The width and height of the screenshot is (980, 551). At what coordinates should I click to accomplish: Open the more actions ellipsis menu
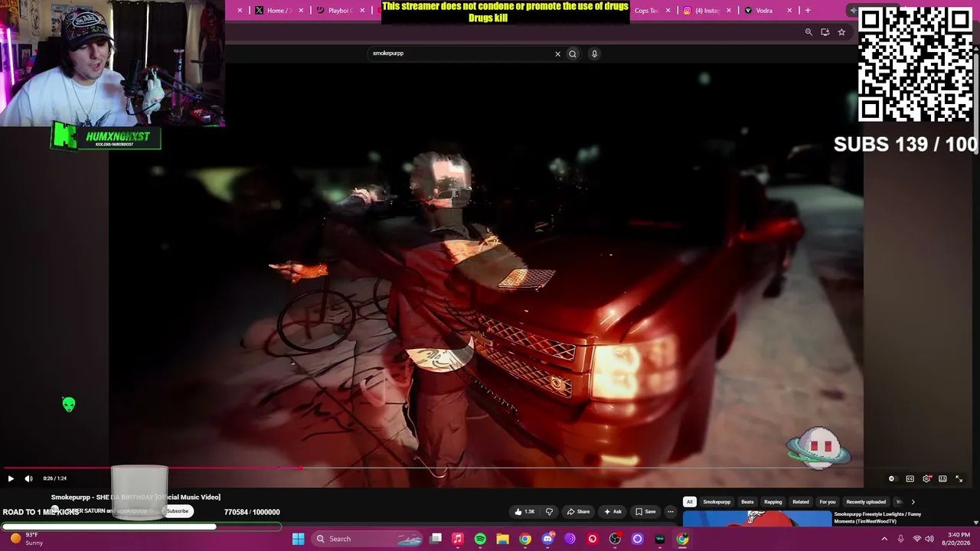(x=671, y=512)
